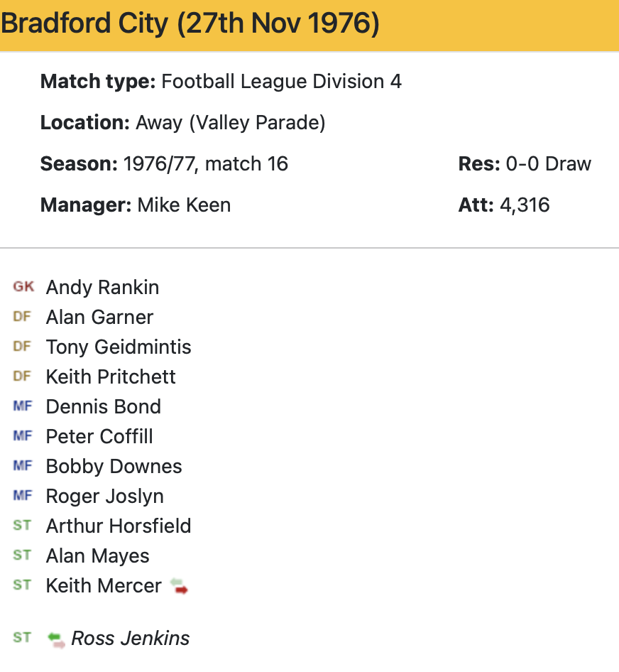Click the Bradford City match header

(190, 24)
